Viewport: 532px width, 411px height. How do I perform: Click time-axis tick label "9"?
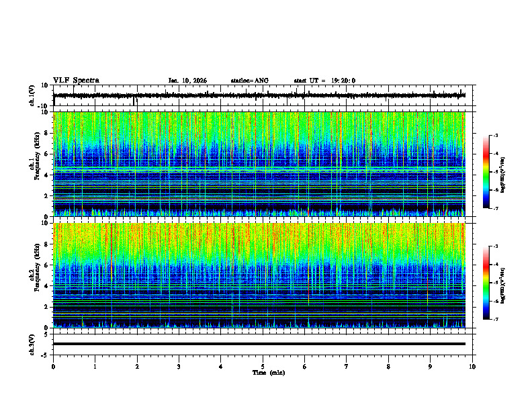[430, 367]
